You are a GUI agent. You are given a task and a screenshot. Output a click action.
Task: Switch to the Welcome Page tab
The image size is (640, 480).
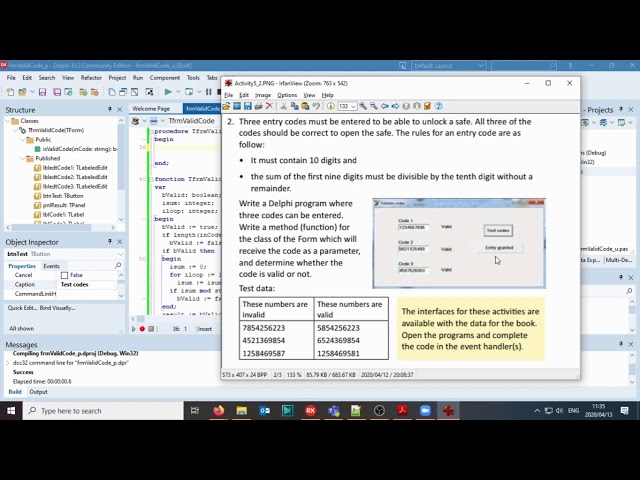click(x=151, y=109)
